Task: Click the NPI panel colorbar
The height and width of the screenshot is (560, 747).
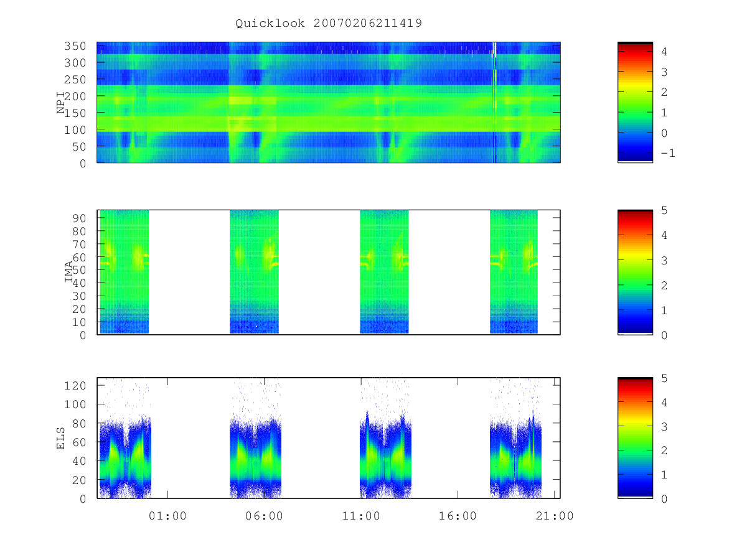Action: (x=635, y=102)
